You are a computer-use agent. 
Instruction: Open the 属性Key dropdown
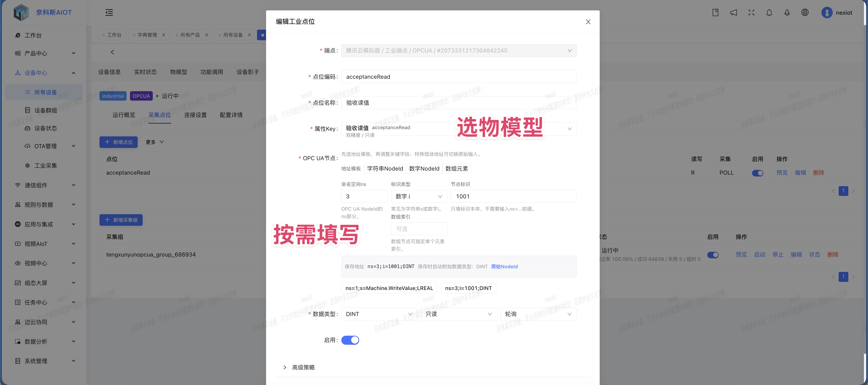pos(459,129)
